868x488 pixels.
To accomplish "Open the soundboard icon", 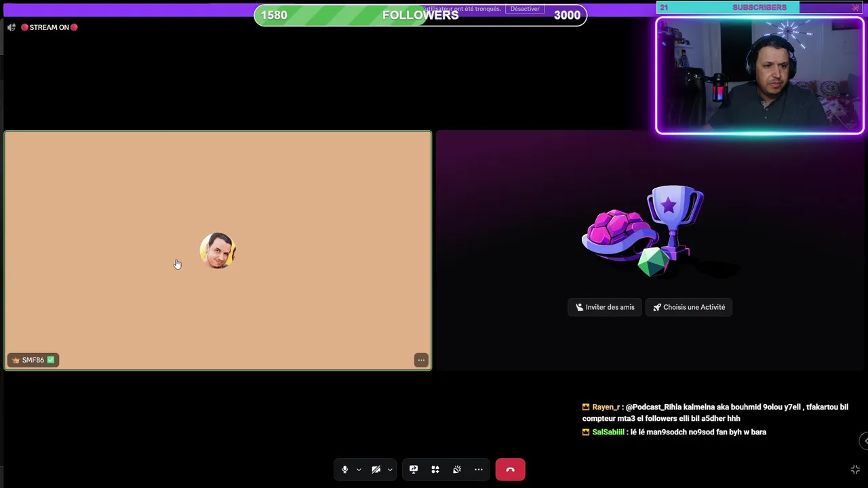I will [457, 470].
